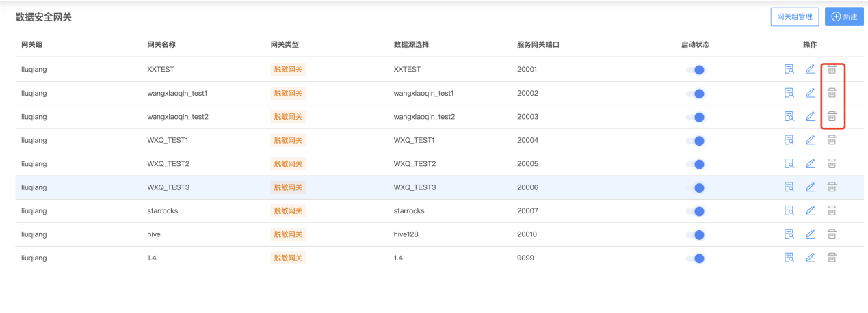View details of WXQ_TEST2 gateway
This screenshot has width=868, height=313.
point(789,163)
